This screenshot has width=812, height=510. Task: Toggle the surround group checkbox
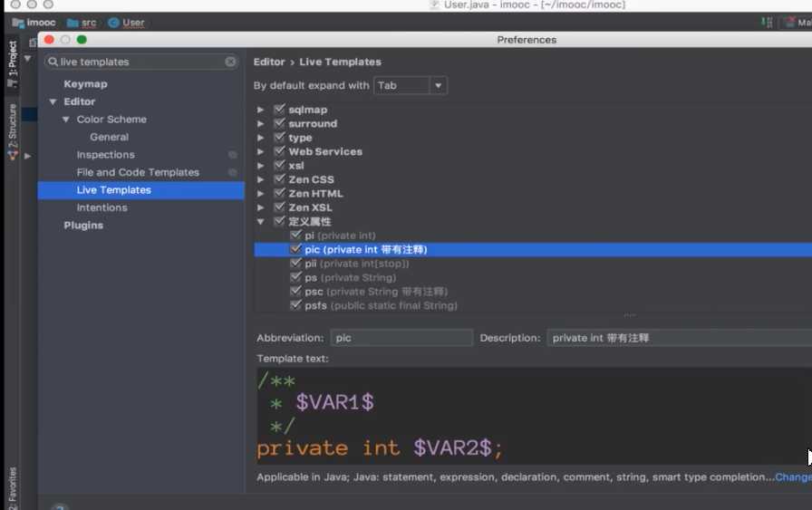tap(280, 123)
